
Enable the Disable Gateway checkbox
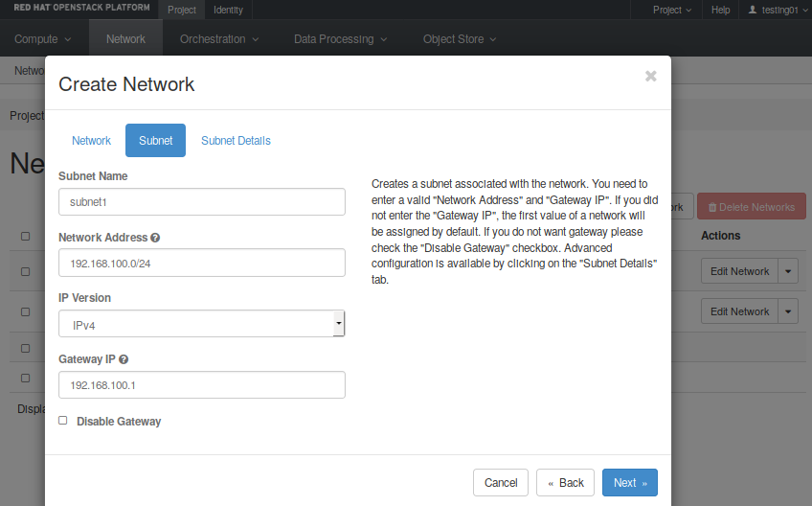[63, 421]
